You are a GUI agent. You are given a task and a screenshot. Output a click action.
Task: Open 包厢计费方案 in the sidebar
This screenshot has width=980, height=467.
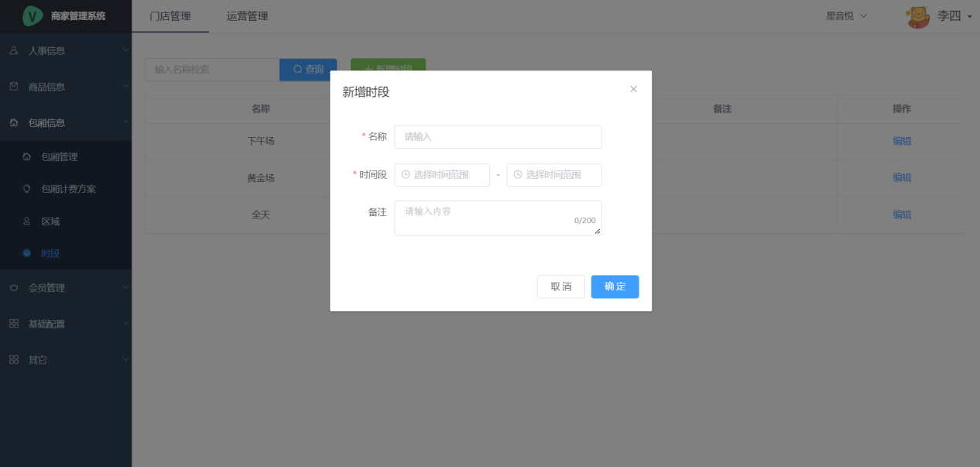pos(68,189)
